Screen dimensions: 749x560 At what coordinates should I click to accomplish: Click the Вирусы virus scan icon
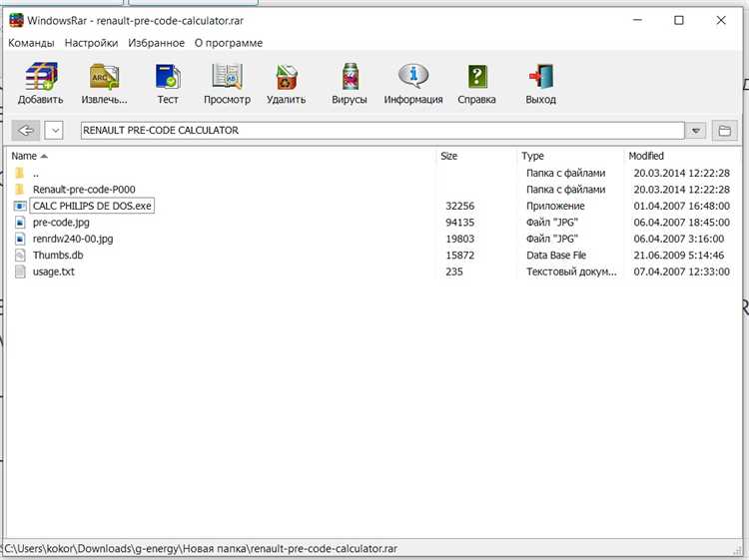(351, 77)
